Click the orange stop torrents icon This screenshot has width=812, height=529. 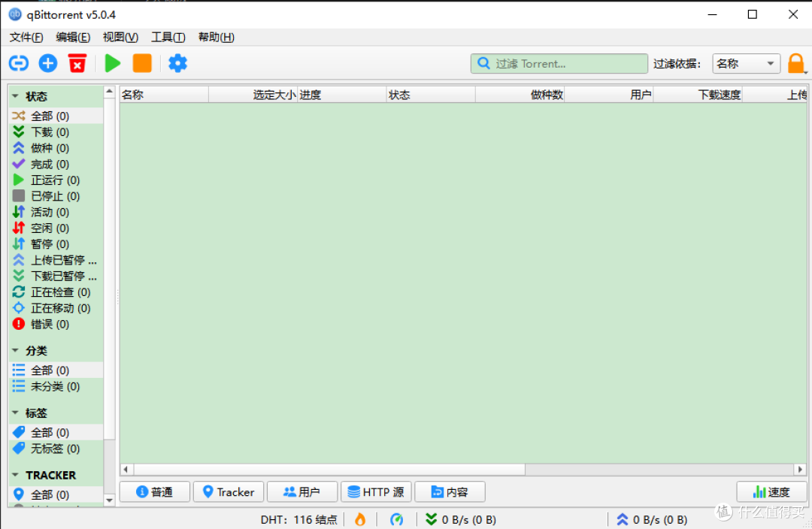(x=142, y=63)
